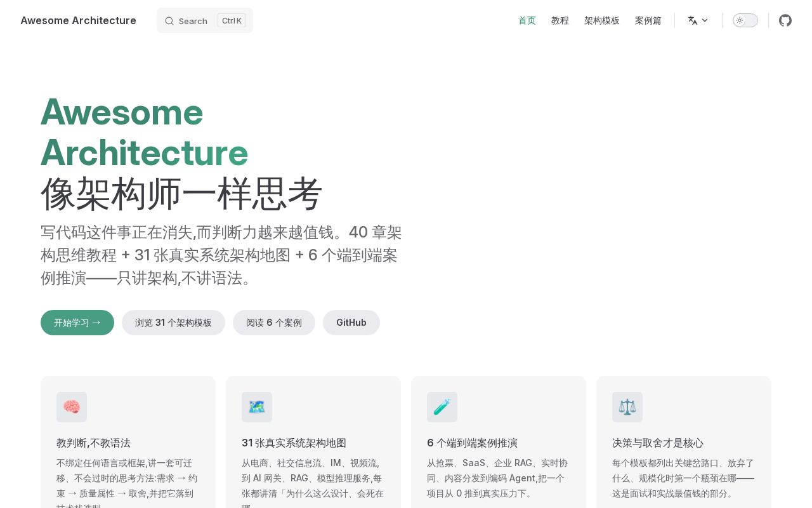
Task: Open the 架构模板 nav menu
Action: tap(602, 20)
